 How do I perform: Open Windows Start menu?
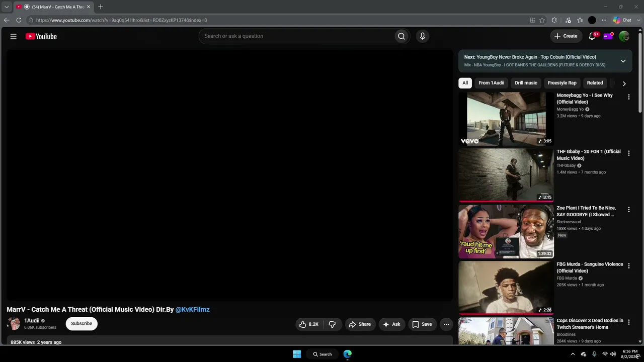pos(297,354)
